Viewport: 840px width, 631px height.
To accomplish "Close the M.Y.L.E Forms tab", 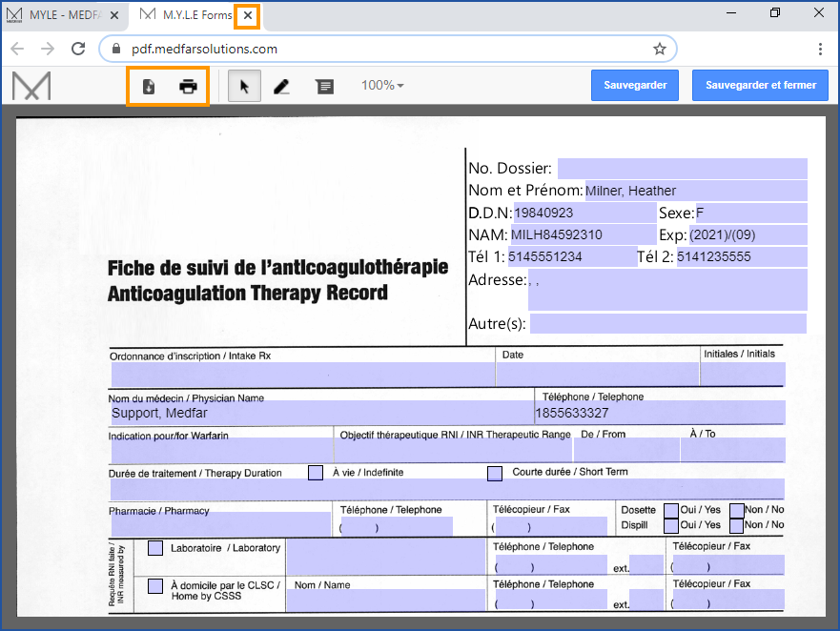I will coord(248,15).
